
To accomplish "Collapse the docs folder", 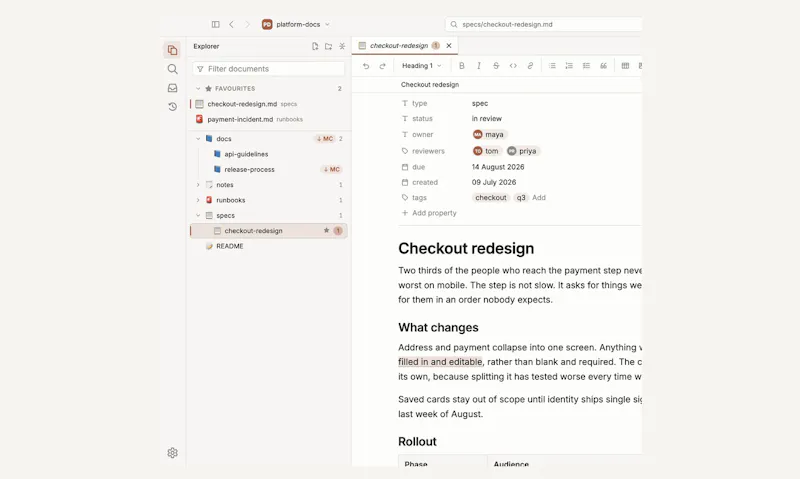I will point(198,139).
